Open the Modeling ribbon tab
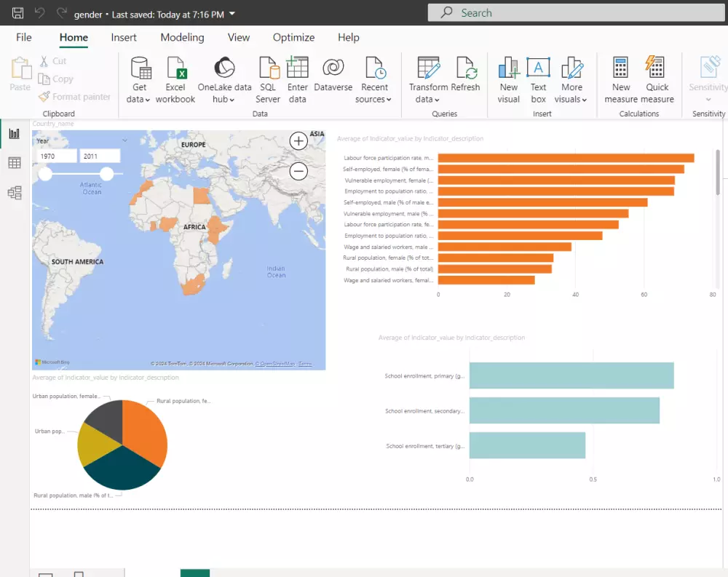 [182, 38]
